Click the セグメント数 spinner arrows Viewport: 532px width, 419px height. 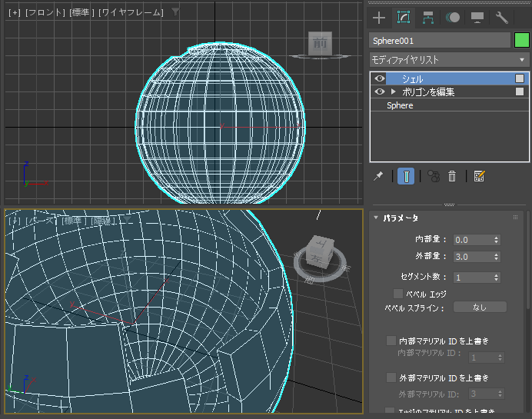[x=497, y=278]
